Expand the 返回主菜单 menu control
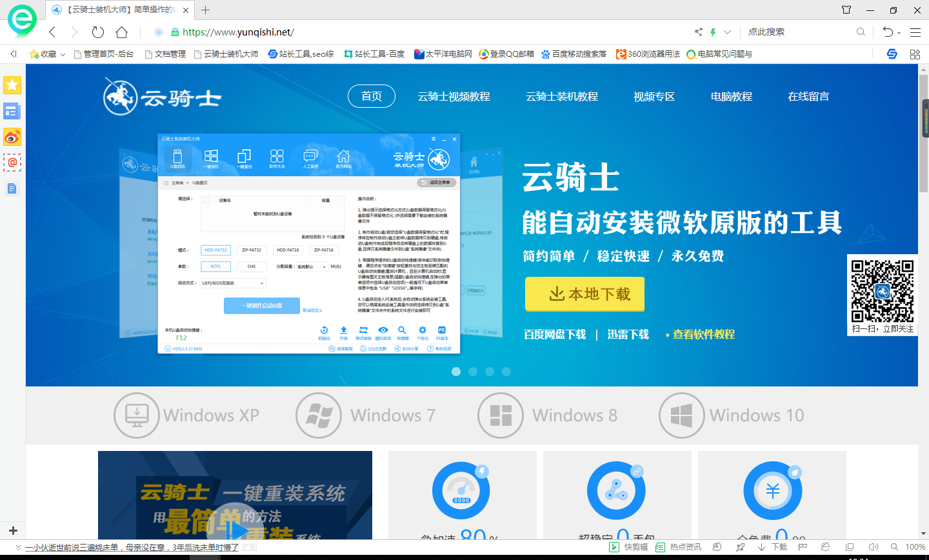Screen dimensions: 929x560 [x=437, y=183]
